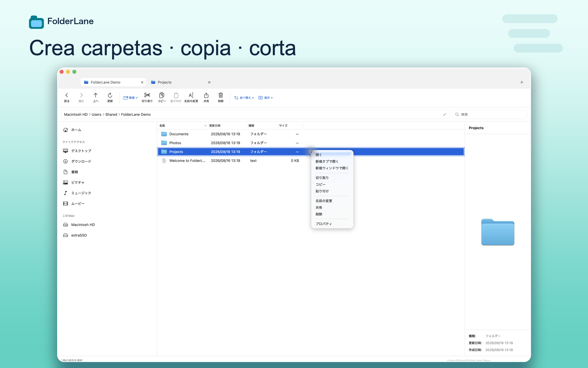This screenshot has height=368, width=588.
Task: Sort by 名前 column header
Action: pos(183,126)
